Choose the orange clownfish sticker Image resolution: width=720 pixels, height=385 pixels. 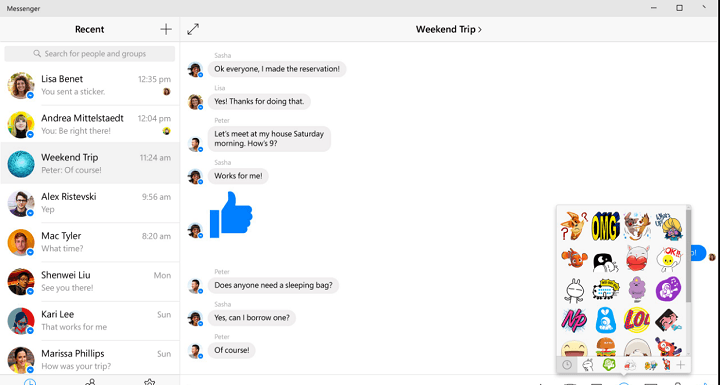click(574, 259)
